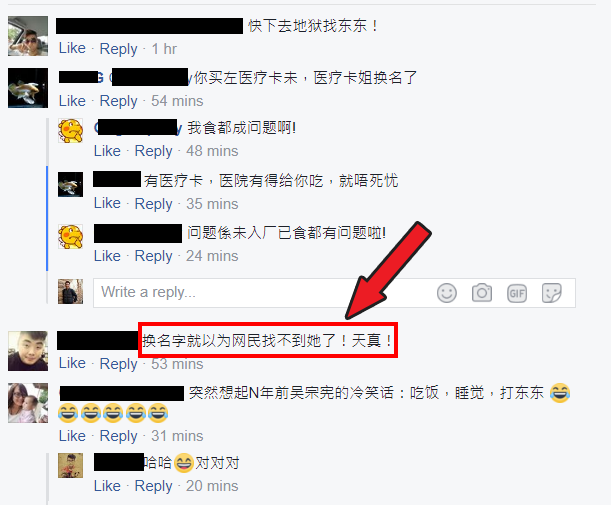Screen dimensions: 611x505
Task: Like the highlighted comment from 53 mins ago
Action: click(72, 363)
